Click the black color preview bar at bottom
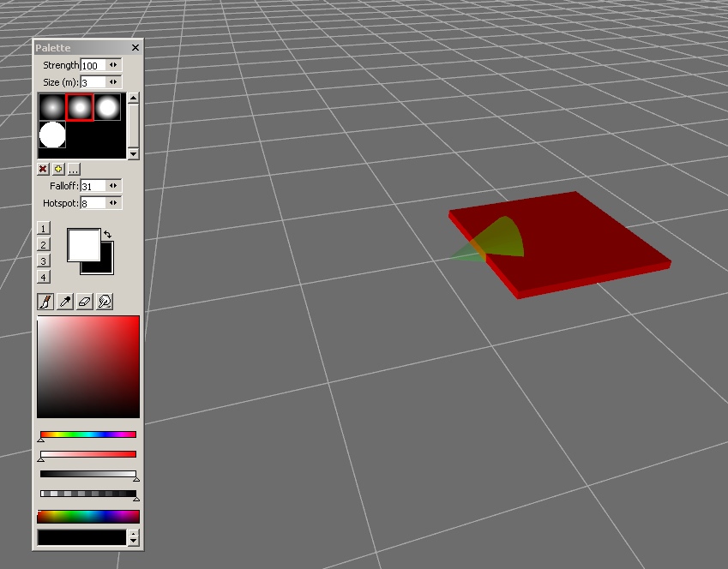 click(81, 538)
